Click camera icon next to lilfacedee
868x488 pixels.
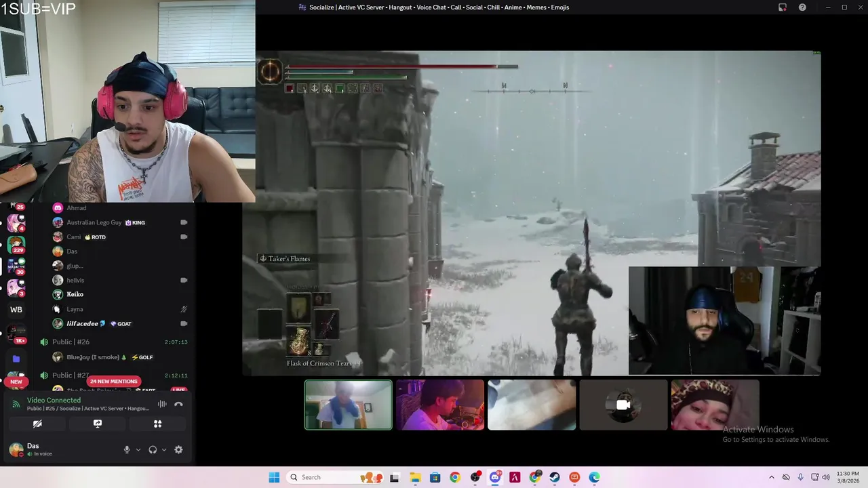[184, 323]
